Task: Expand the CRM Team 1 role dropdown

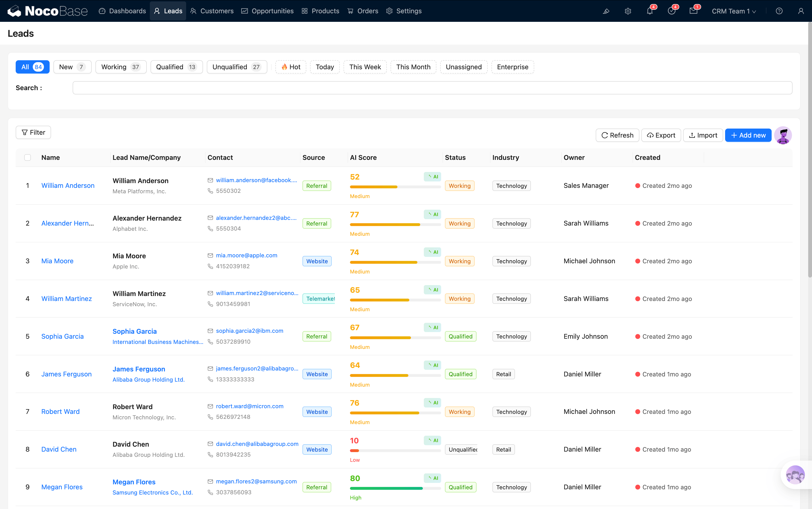Action: tap(734, 11)
